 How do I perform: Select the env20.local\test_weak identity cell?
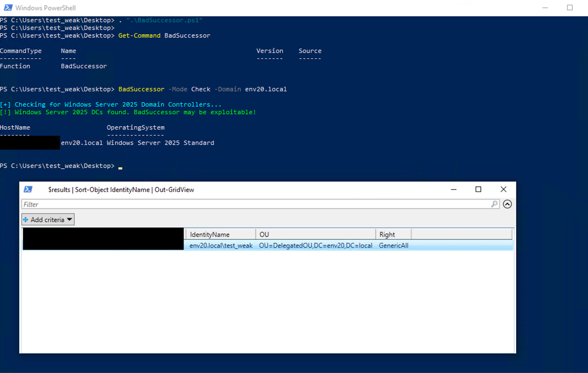click(x=221, y=246)
